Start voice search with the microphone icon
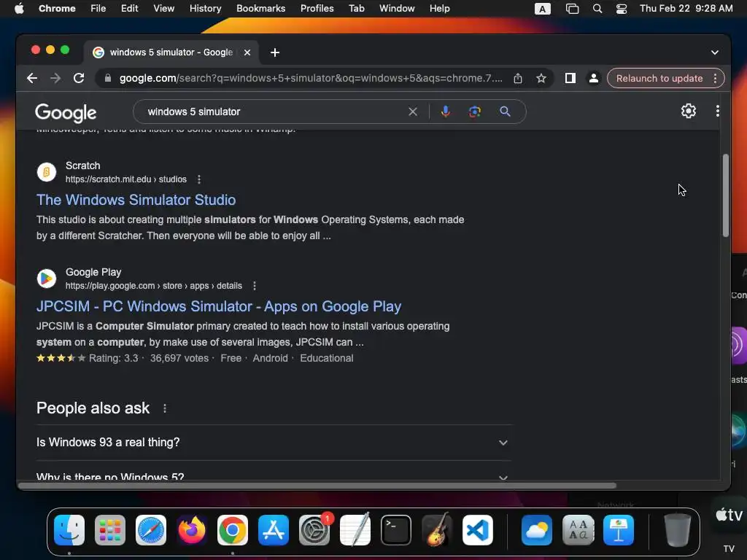The image size is (747, 560). (x=446, y=112)
